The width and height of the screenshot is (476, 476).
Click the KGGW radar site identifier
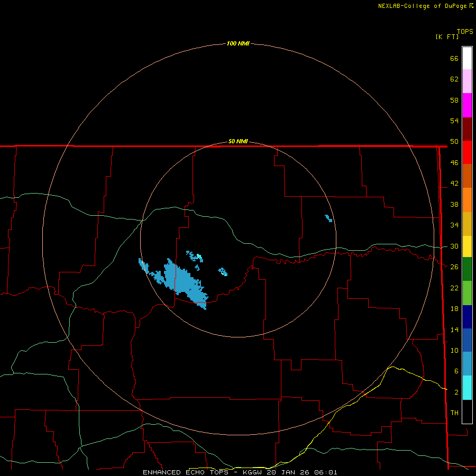[x=252, y=472]
